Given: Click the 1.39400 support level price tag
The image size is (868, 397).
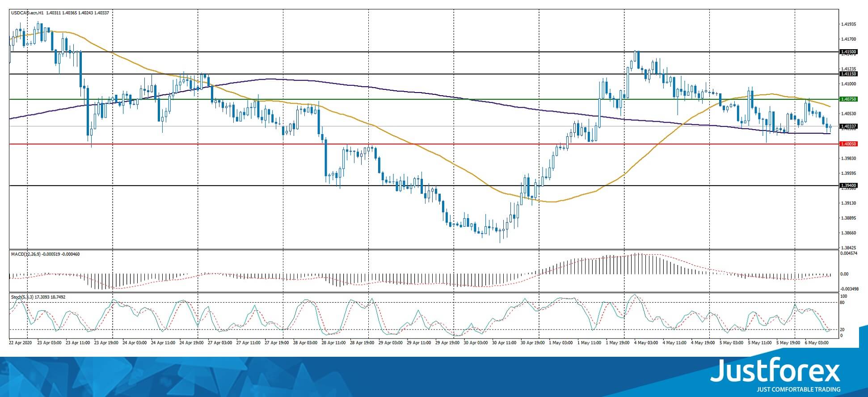Looking at the screenshot, I should (x=848, y=186).
